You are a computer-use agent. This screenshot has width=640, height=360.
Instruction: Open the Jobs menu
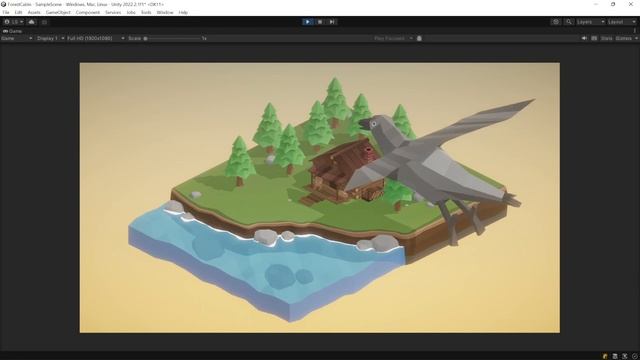[x=131, y=12]
